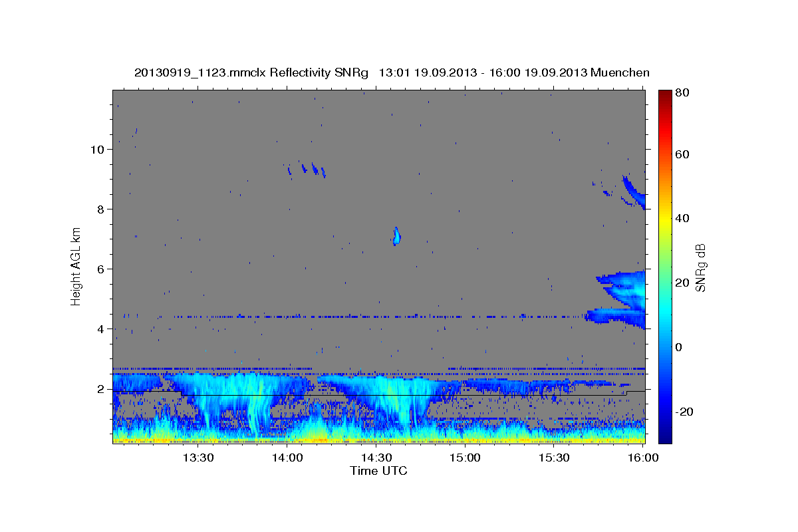Click the curved cirrus streak near 8.5 km
This screenshot has width=798, height=532.
(x=634, y=192)
